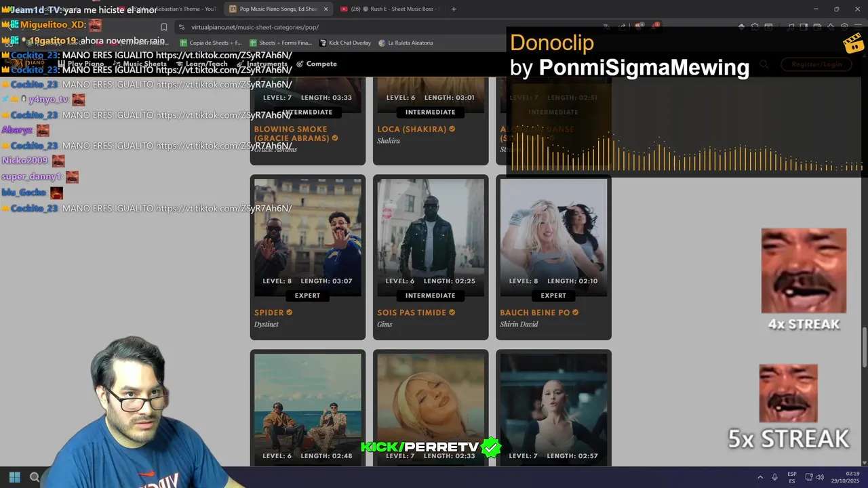The image size is (868, 488).
Task: Click 'LENGTH: 03:07' on Spider card
Action: tap(326, 281)
